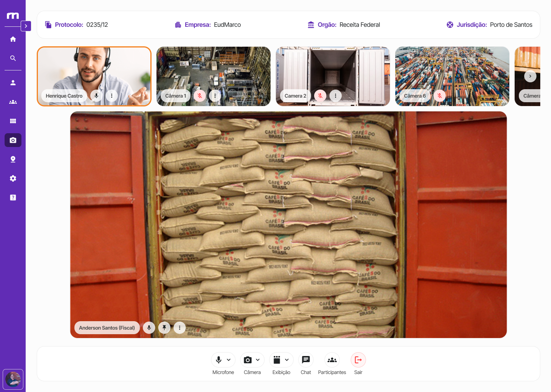Open Camera 2 three-dot options menu
Screen dimensions: 551x392
point(336,96)
